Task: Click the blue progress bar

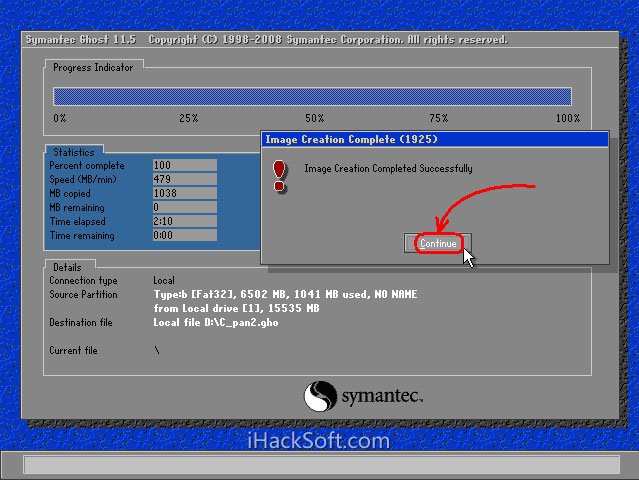Action: coord(312,96)
